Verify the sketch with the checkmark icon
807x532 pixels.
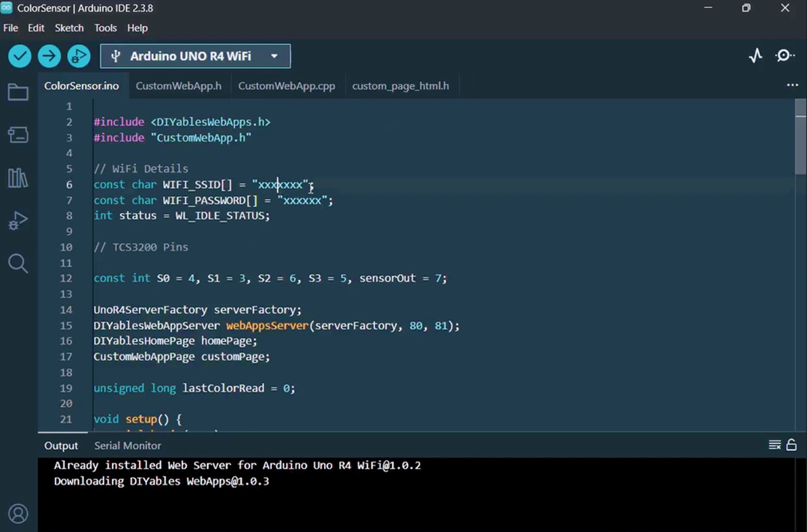pos(19,56)
